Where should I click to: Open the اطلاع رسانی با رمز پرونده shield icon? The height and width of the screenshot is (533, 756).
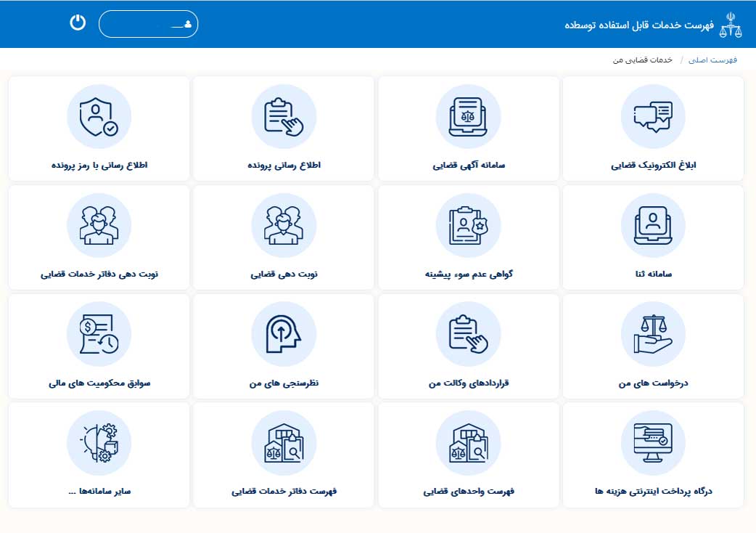99,117
